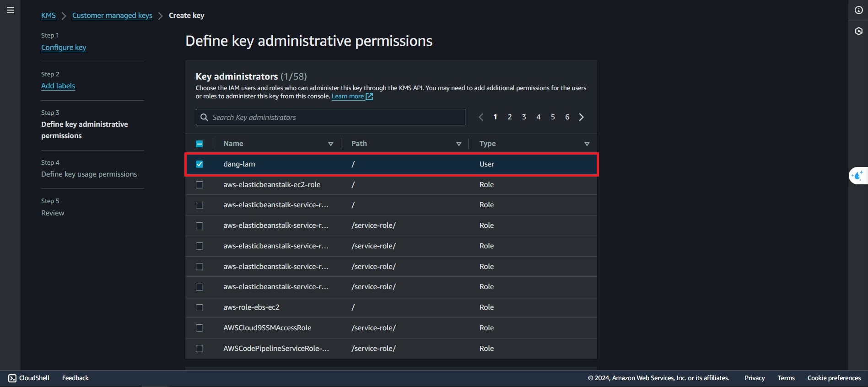Uncheck the dang-lam user checkbox
The height and width of the screenshot is (387, 868).
(199, 164)
